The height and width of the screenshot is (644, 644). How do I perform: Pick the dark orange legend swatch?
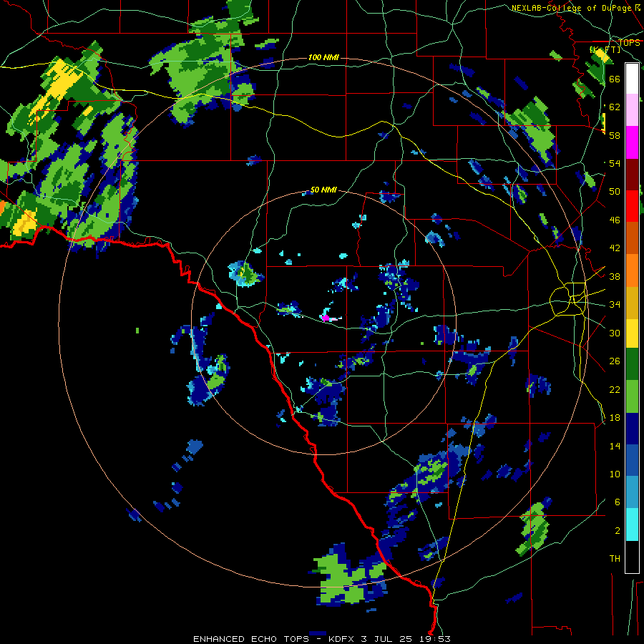[632, 238]
